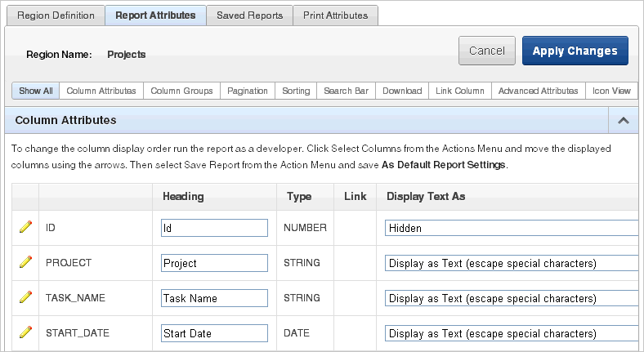Open Display Text As dropdown for Start Date
Viewport: 644px width, 352px height.
pos(512,333)
